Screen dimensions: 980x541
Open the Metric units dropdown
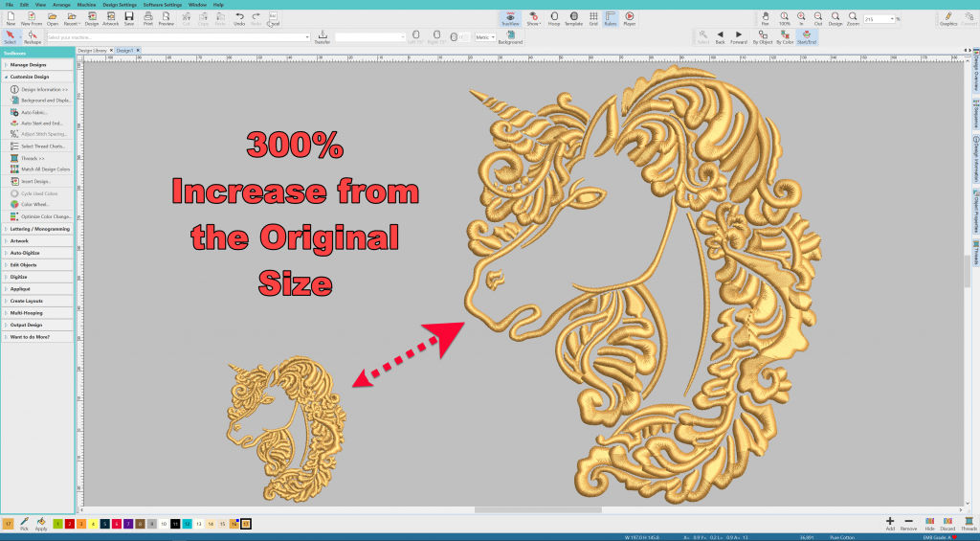point(485,37)
